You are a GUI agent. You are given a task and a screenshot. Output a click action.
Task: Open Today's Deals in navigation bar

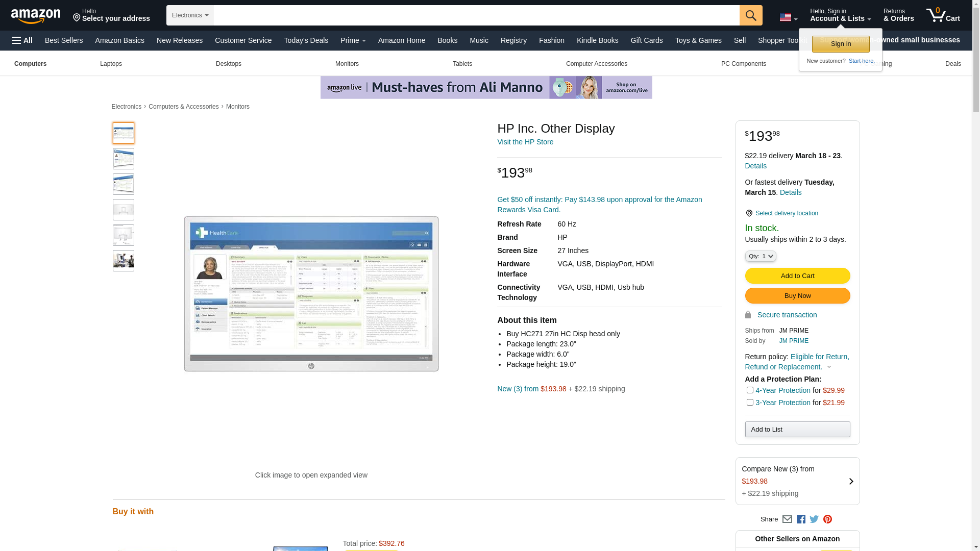coord(306,40)
